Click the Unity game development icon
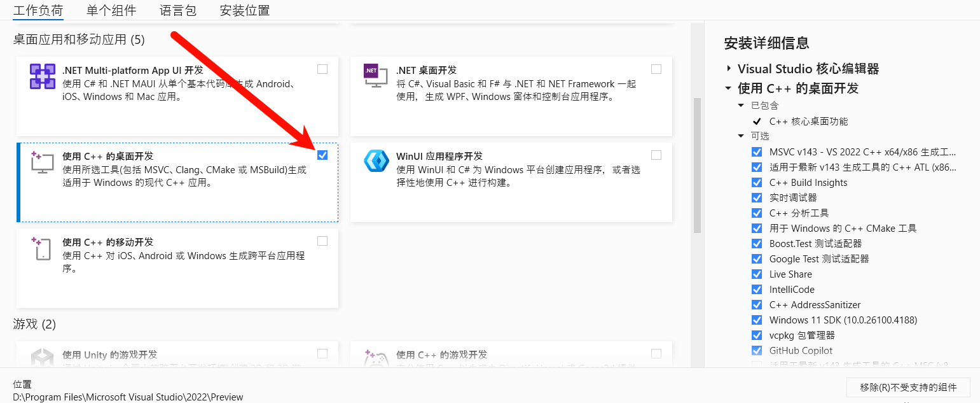The image size is (980, 403). (x=43, y=358)
